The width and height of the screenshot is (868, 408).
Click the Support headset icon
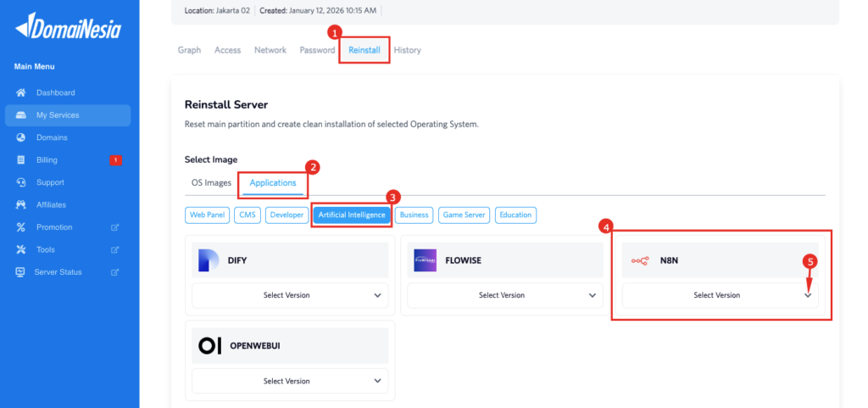point(21,182)
